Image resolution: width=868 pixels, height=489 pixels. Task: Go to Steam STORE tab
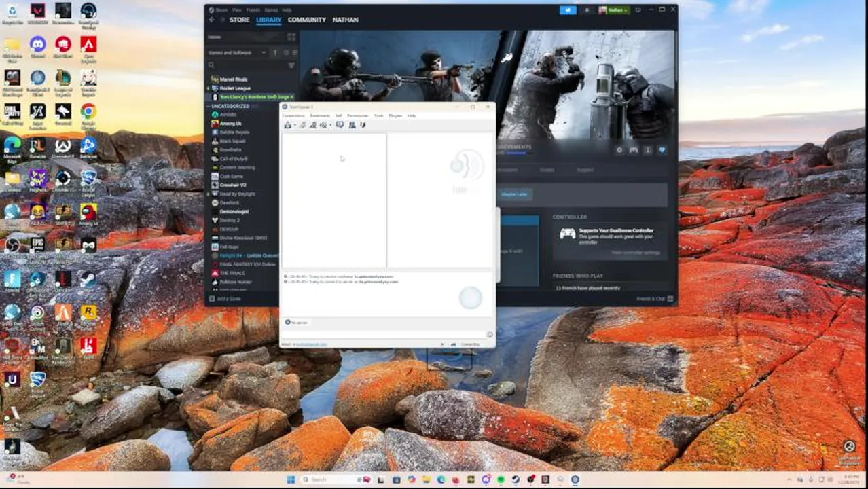239,20
